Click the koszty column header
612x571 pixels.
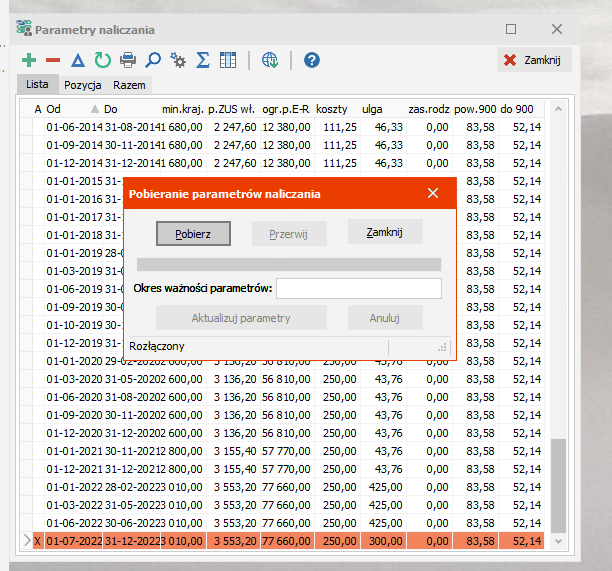tap(336, 109)
